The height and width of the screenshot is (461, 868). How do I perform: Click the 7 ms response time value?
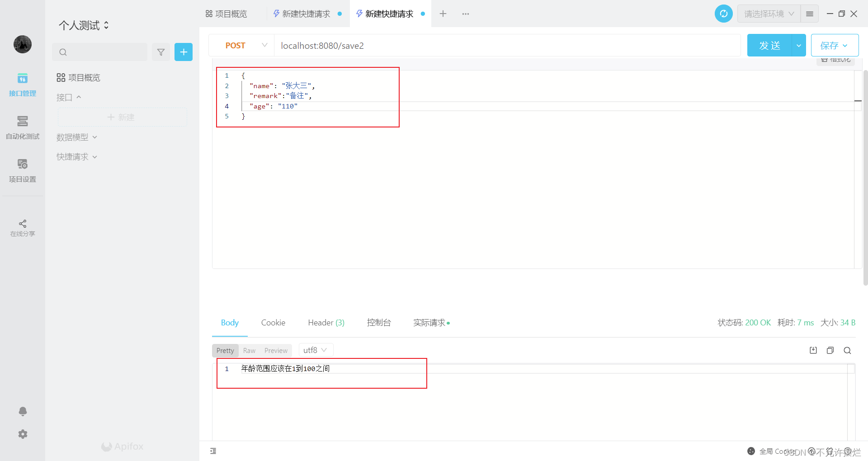pos(805,323)
